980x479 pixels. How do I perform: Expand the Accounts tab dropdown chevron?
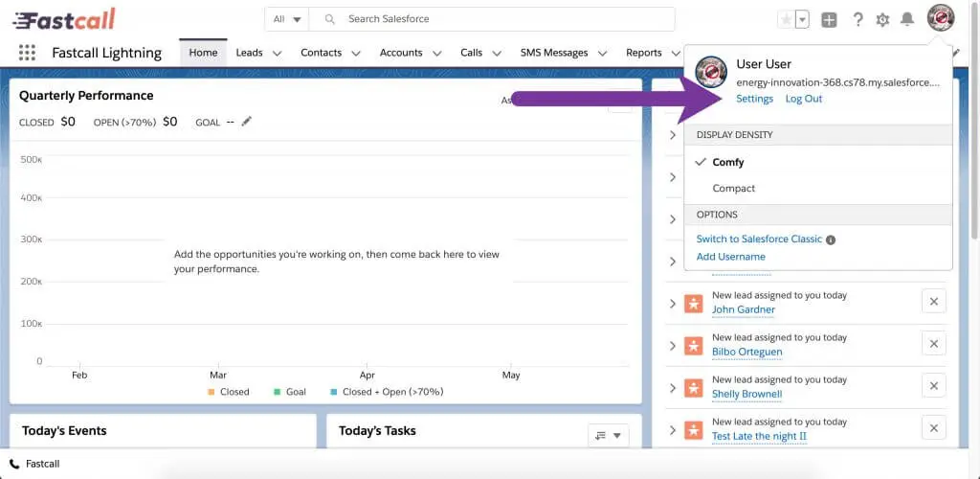tap(436, 53)
